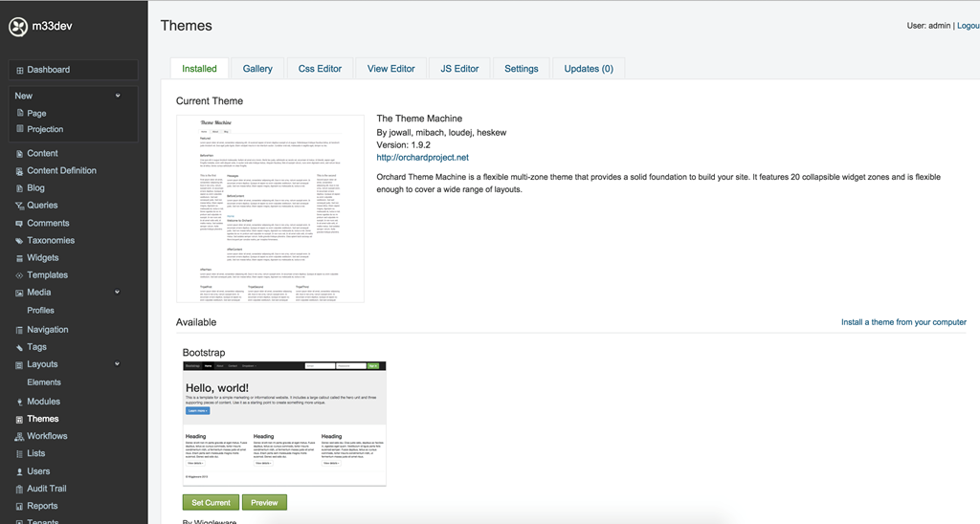
Task: Click the Queries icon in sidebar
Action: pos(19,206)
